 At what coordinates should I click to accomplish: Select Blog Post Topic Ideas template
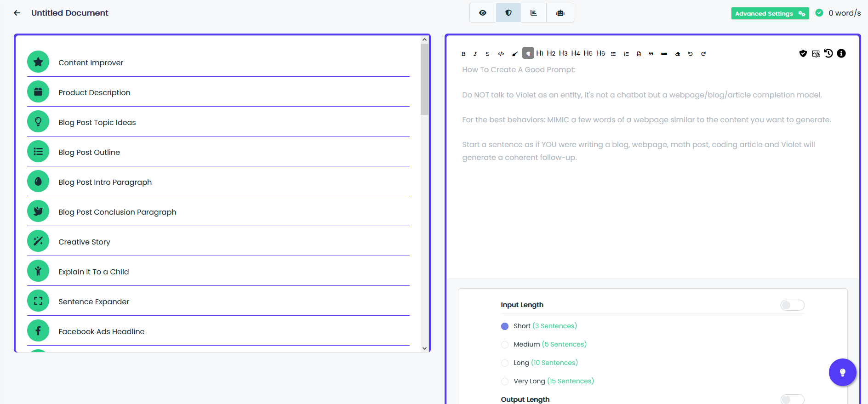218,122
